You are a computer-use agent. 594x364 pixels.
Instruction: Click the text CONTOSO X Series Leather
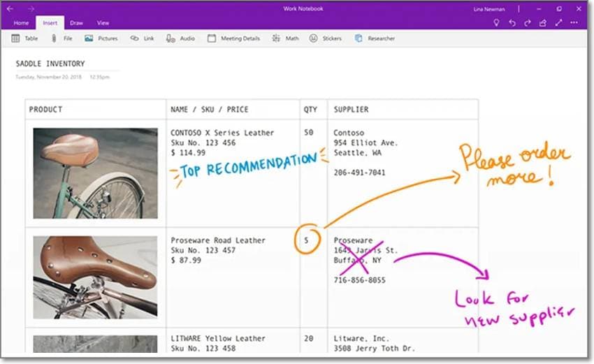222,133
